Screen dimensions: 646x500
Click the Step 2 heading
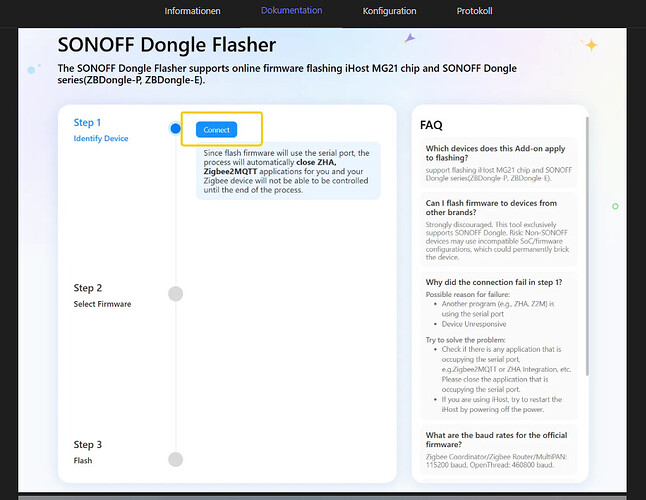coord(88,288)
